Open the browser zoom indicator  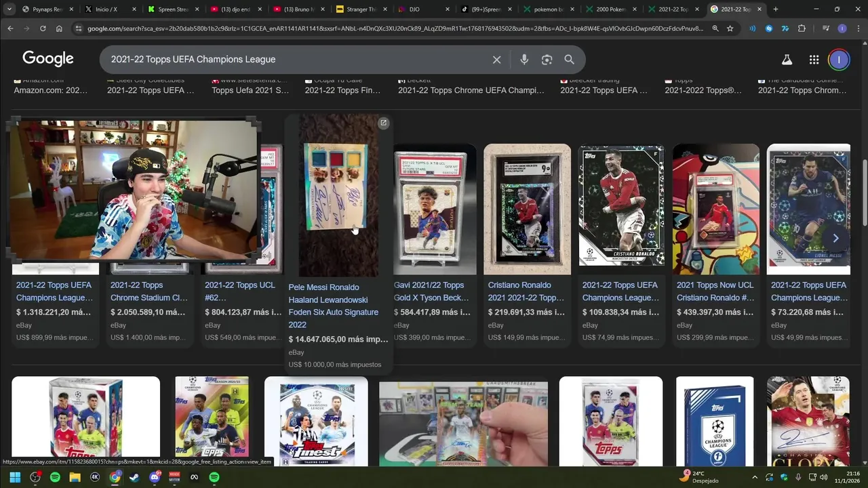(x=715, y=28)
